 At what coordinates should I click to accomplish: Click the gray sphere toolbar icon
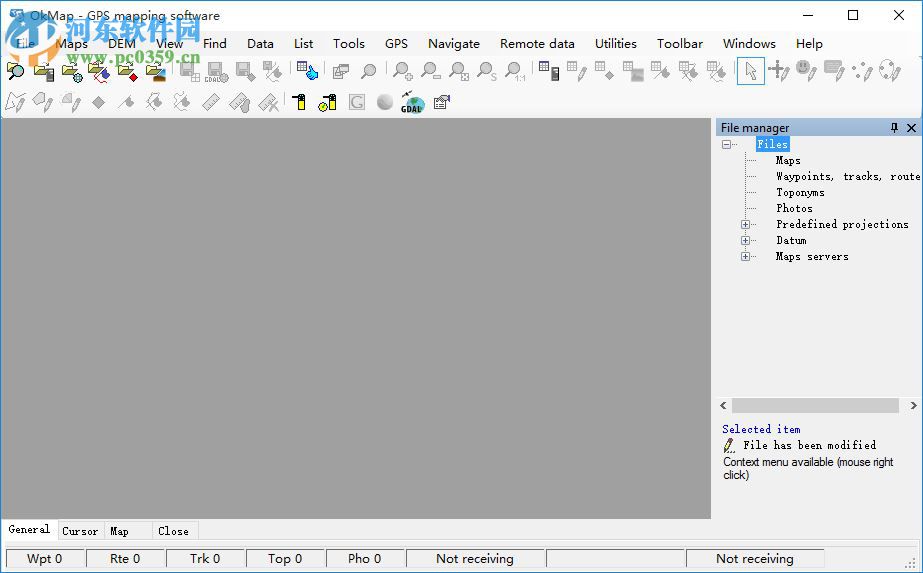coord(384,102)
